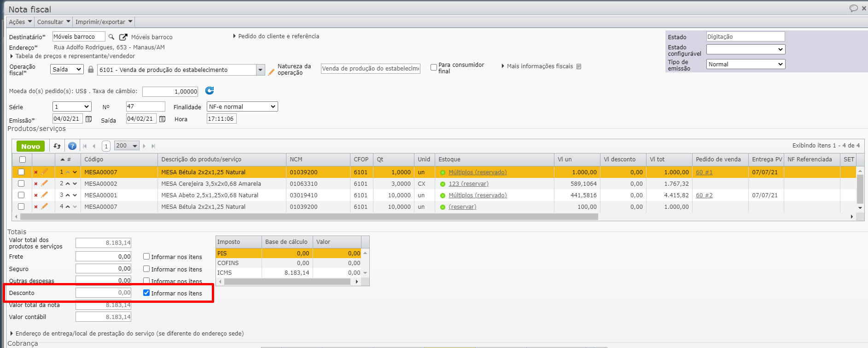Image resolution: width=868 pixels, height=348 pixels.
Task: Click the green Novo button
Action: click(x=30, y=146)
